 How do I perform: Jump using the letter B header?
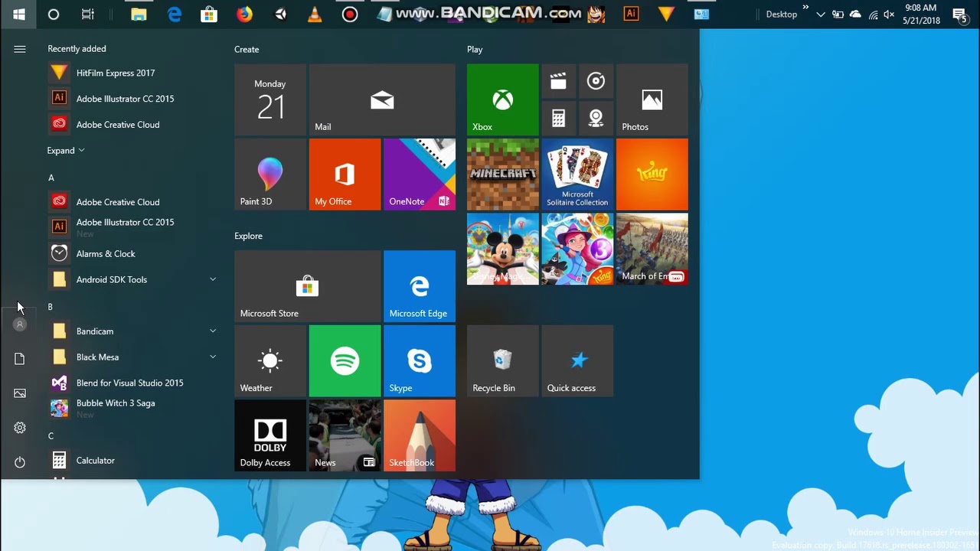click(x=51, y=307)
